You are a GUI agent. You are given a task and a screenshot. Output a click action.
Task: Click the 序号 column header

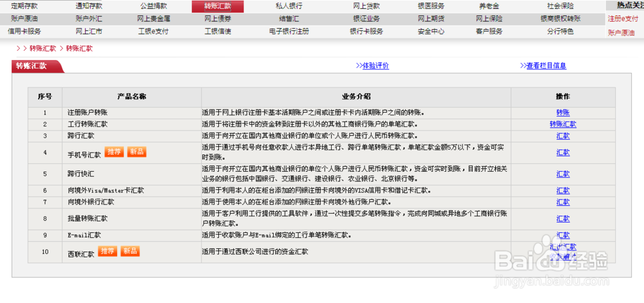(x=45, y=97)
